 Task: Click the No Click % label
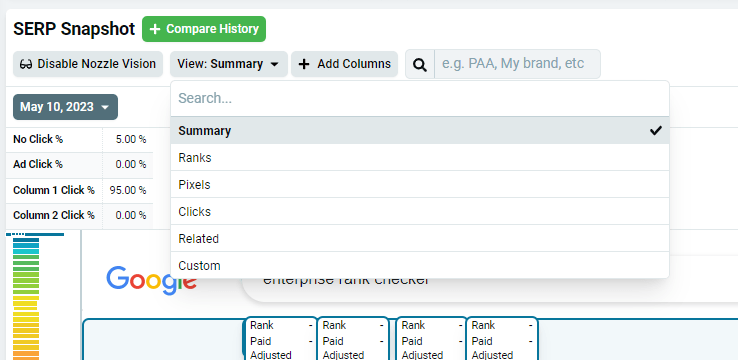[x=38, y=140]
